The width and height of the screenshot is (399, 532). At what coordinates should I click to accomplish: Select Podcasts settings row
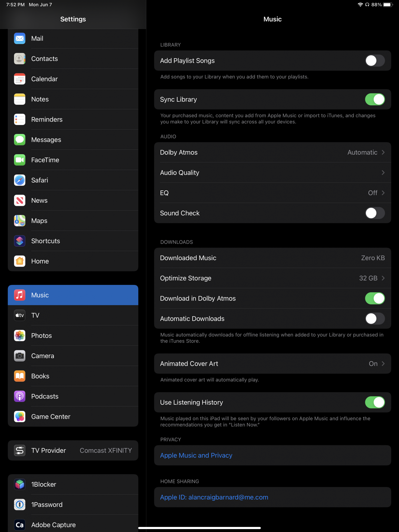[x=73, y=396]
